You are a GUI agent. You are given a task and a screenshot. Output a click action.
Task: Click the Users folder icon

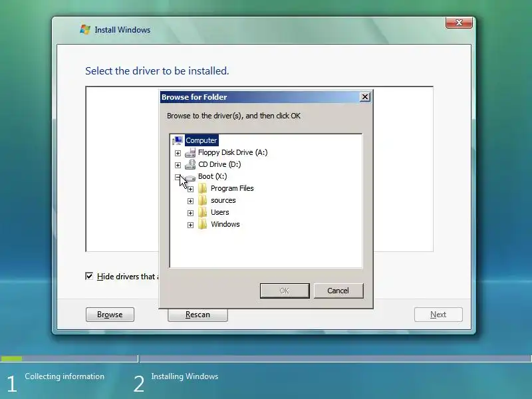(x=203, y=212)
